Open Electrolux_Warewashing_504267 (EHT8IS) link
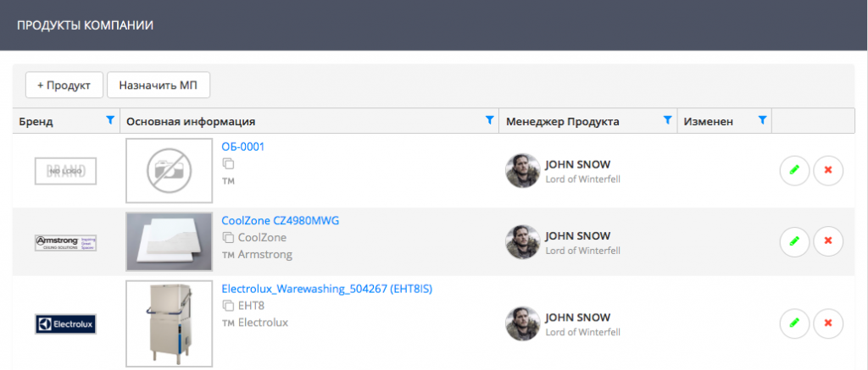The image size is (868, 370). coord(326,290)
